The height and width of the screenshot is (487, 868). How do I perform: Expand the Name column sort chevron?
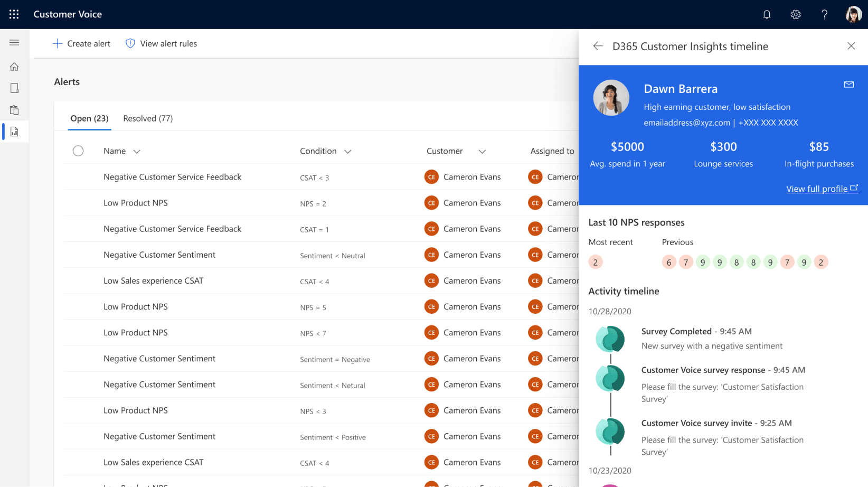point(137,152)
